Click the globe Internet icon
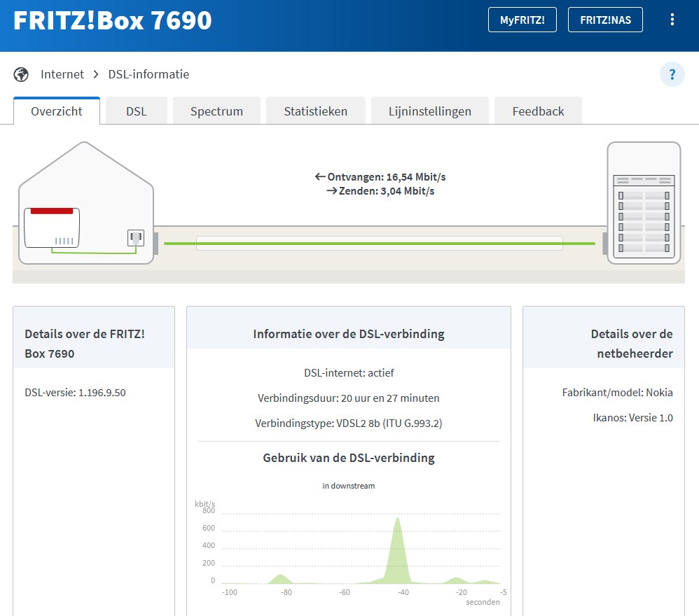The image size is (699, 616). [x=21, y=74]
